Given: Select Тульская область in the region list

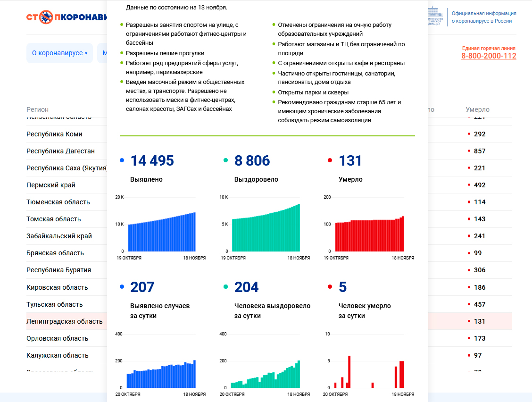Looking at the screenshot, I should 55,304.
